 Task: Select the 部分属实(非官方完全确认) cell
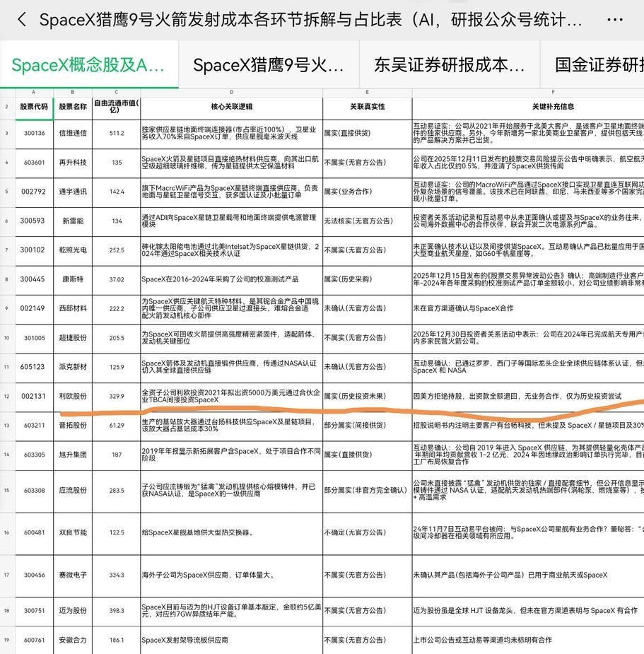(x=367, y=491)
